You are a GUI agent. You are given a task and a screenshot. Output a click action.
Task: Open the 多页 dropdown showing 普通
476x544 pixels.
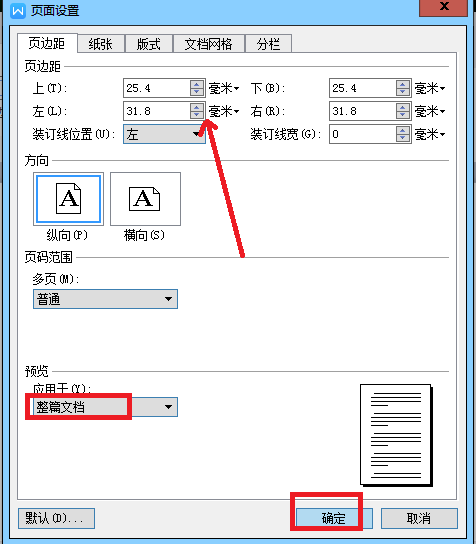tap(105, 299)
